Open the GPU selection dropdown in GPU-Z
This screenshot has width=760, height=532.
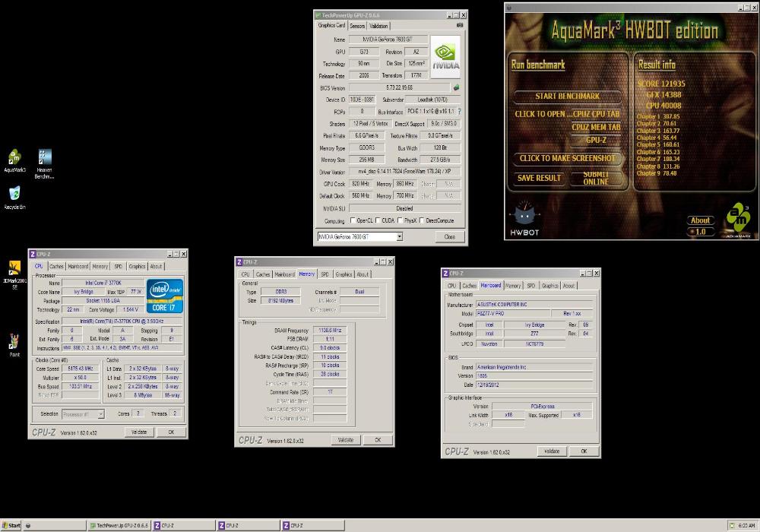400,236
